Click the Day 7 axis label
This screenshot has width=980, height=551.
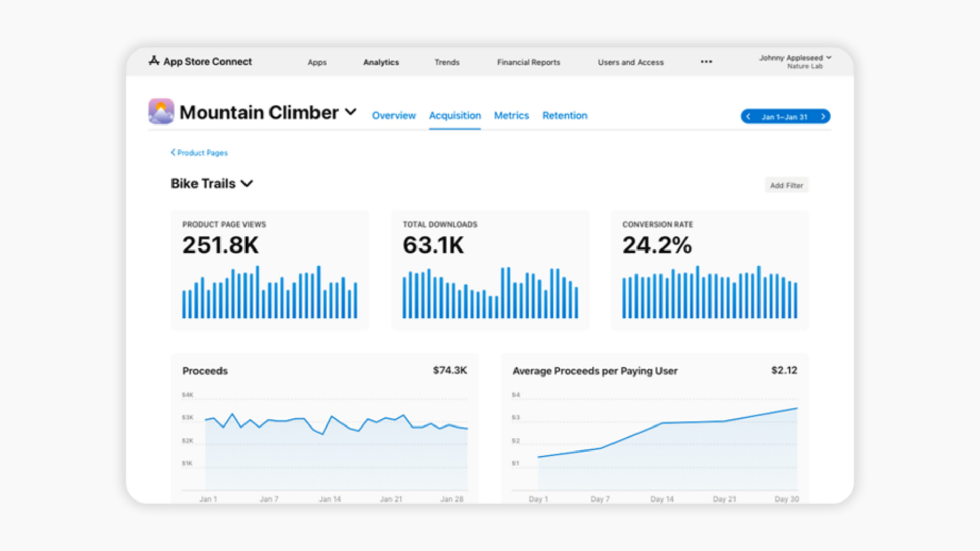(600, 499)
